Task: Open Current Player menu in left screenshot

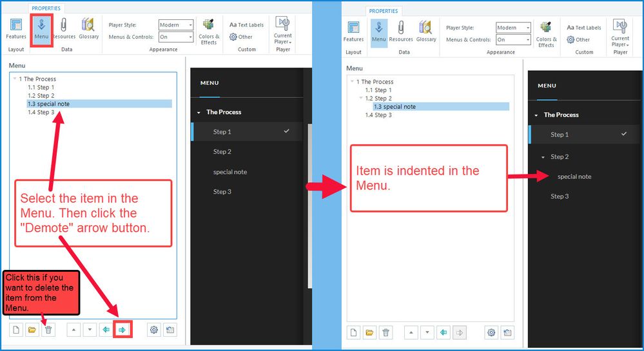Action: pyautogui.click(x=283, y=31)
